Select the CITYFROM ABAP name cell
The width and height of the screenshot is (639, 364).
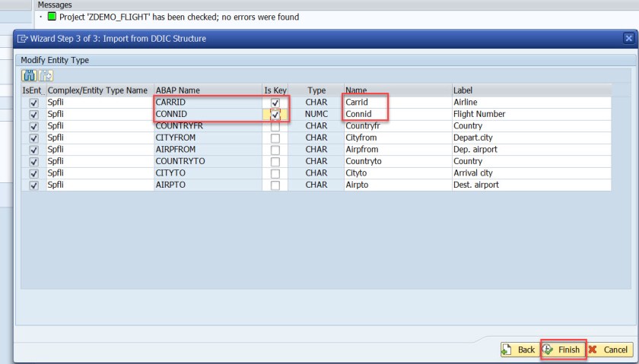208,138
